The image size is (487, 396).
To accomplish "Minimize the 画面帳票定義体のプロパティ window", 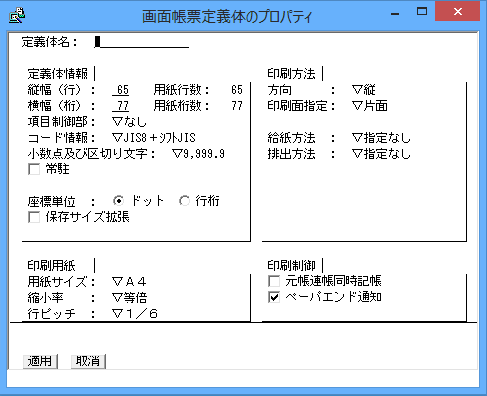I will [x=395, y=14].
